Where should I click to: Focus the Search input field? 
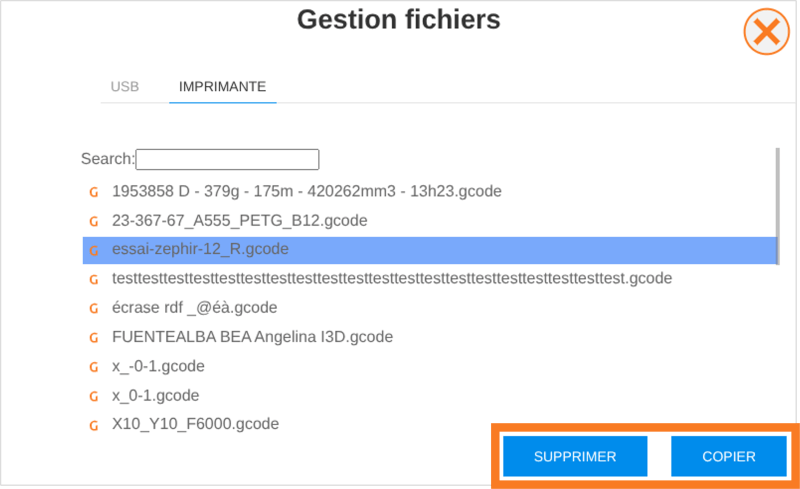227,160
